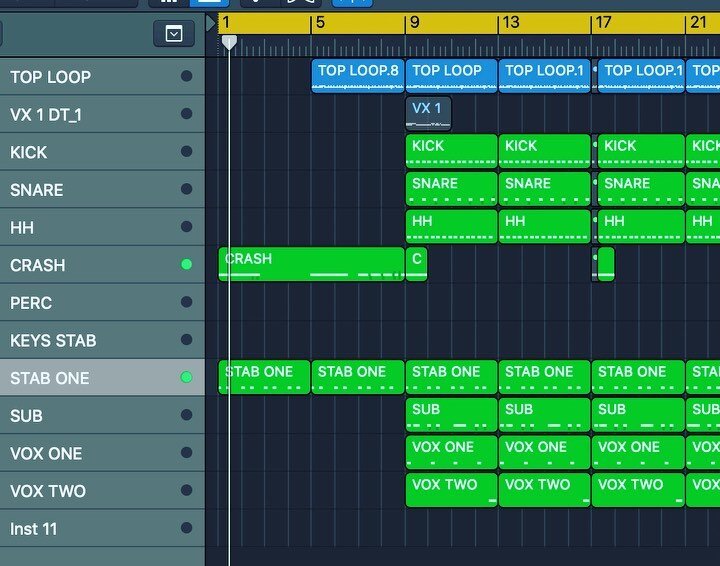720x566 pixels.
Task: Click bar 13 in the timeline ruler
Action: click(511, 22)
